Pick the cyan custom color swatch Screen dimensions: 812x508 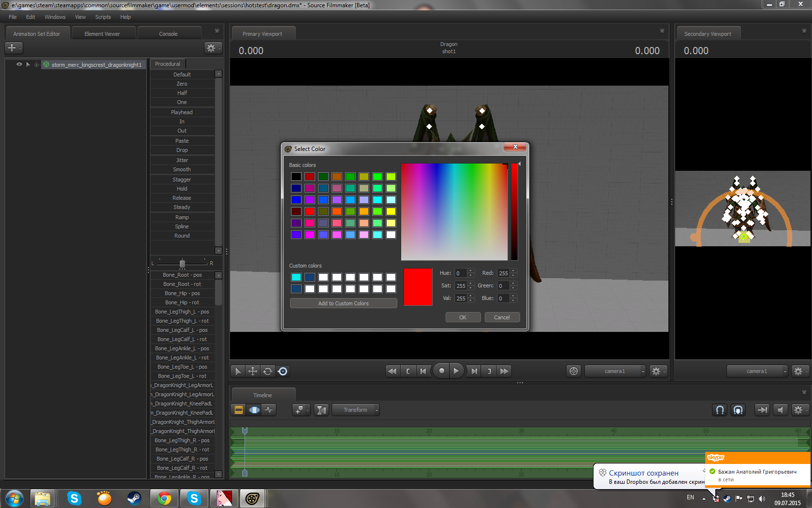point(296,277)
